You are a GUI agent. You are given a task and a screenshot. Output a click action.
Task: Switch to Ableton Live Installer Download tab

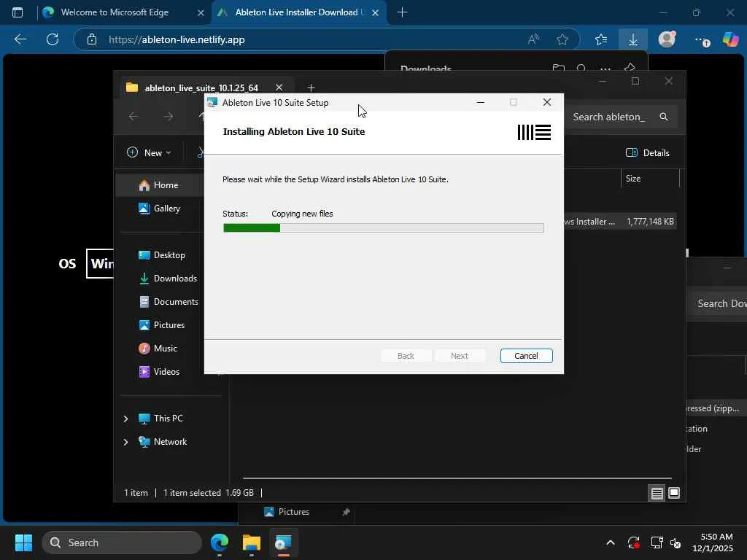(x=296, y=12)
